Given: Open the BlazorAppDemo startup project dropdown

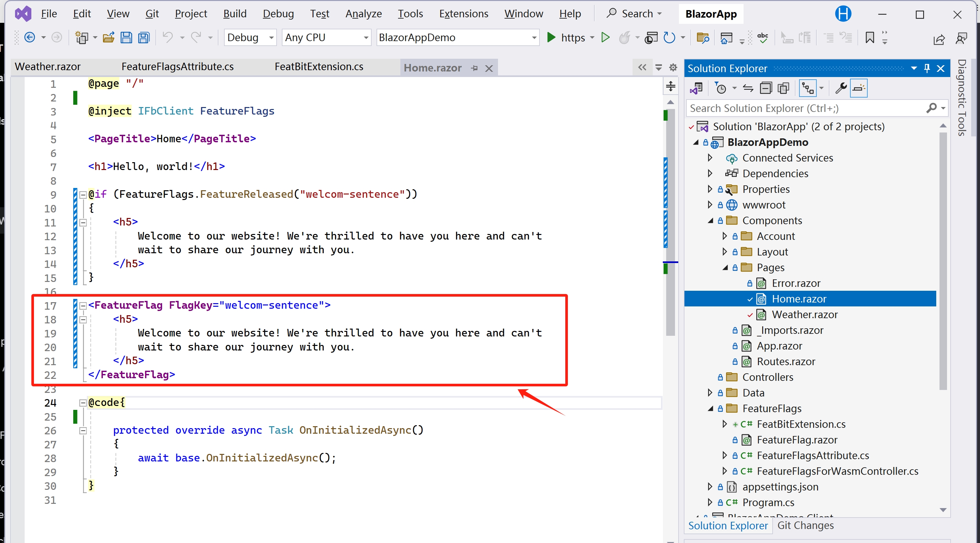Looking at the screenshot, I should click(458, 37).
